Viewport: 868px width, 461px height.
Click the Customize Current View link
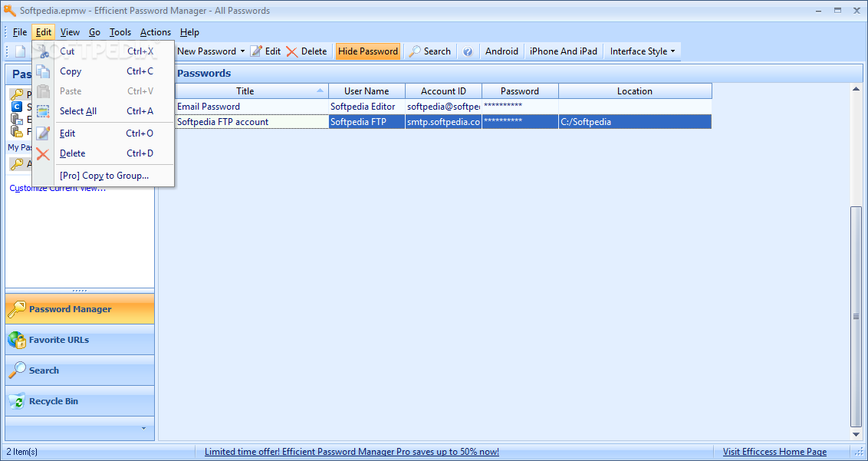[58, 189]
